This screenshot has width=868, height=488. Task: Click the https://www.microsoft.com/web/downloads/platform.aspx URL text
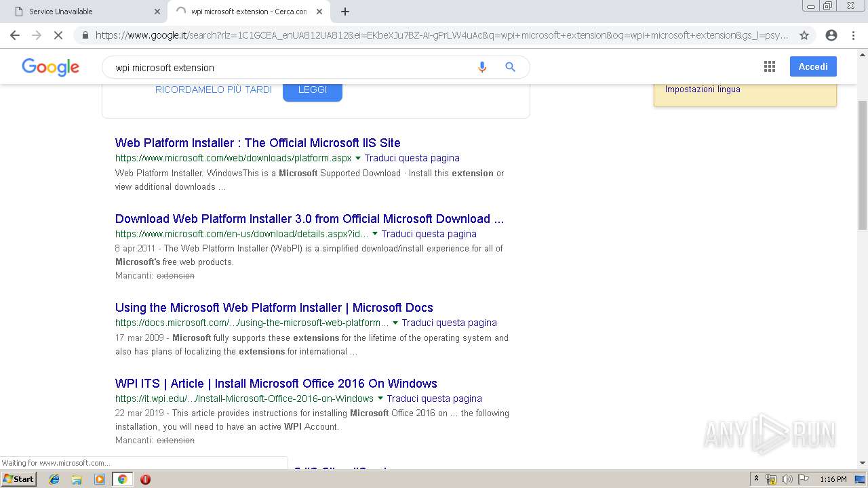click(233, 158)
